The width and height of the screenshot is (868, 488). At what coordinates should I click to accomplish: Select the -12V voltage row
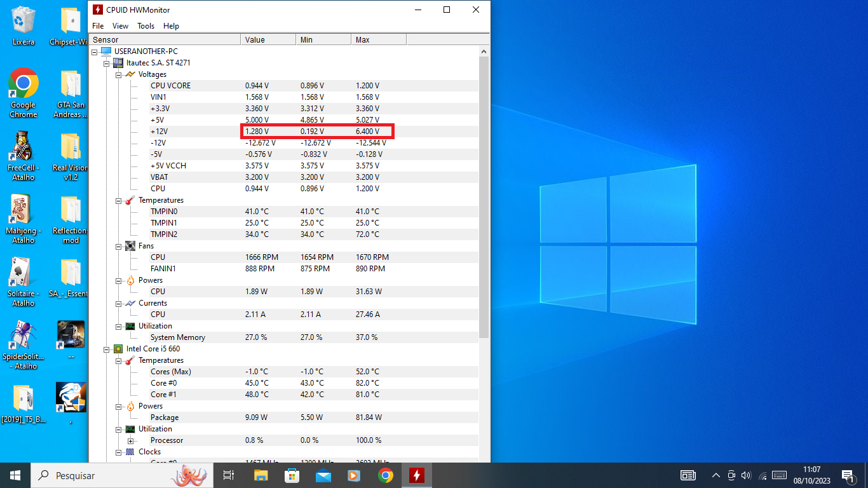[313, 143]
